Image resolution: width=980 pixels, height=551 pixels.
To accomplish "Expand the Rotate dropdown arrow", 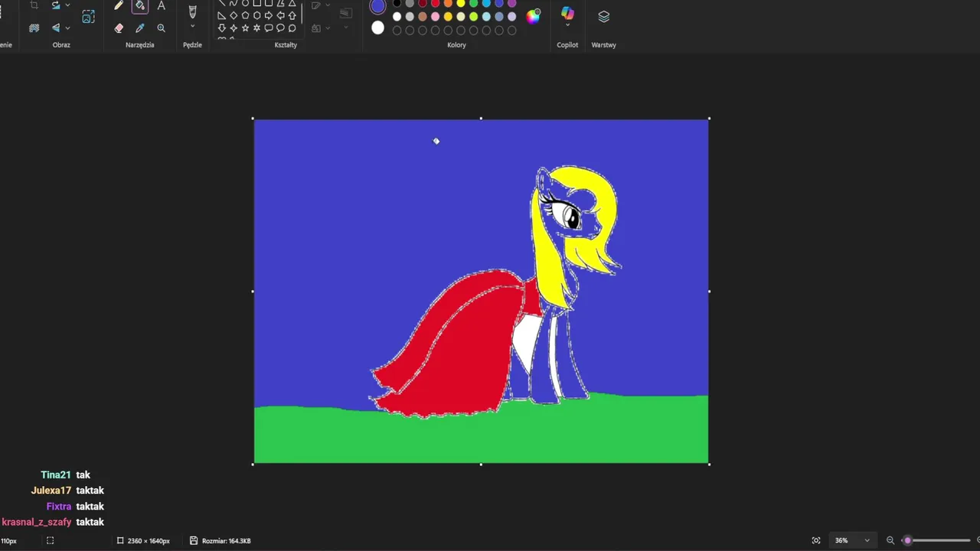I will pyautogui.click(x=67, y=6).
